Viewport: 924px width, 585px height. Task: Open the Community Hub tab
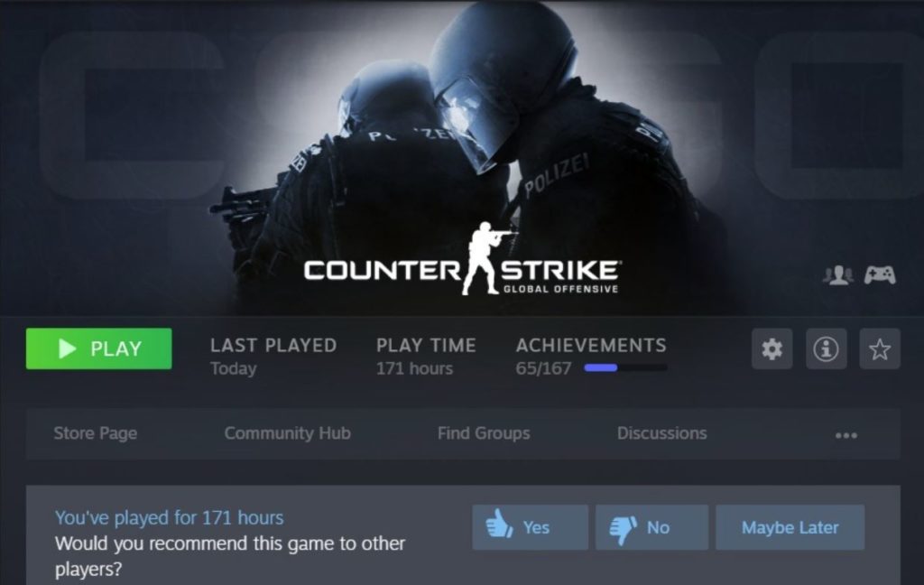tap(288, 433)
